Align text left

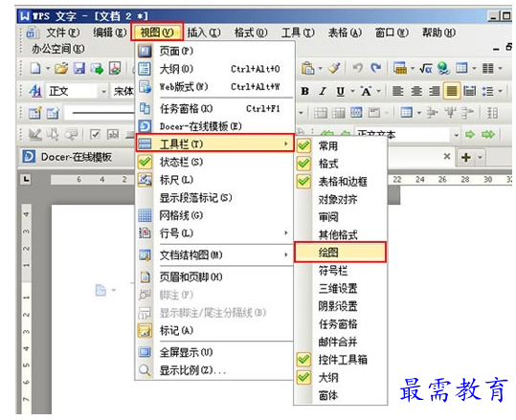point(398,91)
